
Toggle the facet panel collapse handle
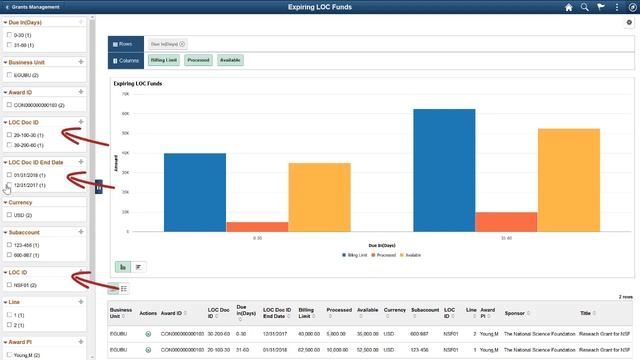pyautogui.click(x=99, y=187)
